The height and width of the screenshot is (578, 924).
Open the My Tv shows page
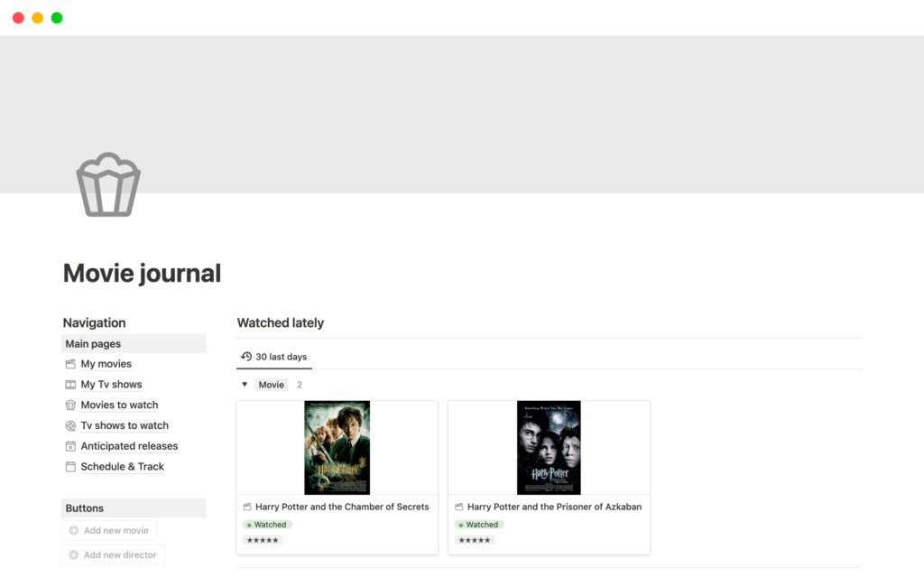pyautogui.click(x=111, y=385)
